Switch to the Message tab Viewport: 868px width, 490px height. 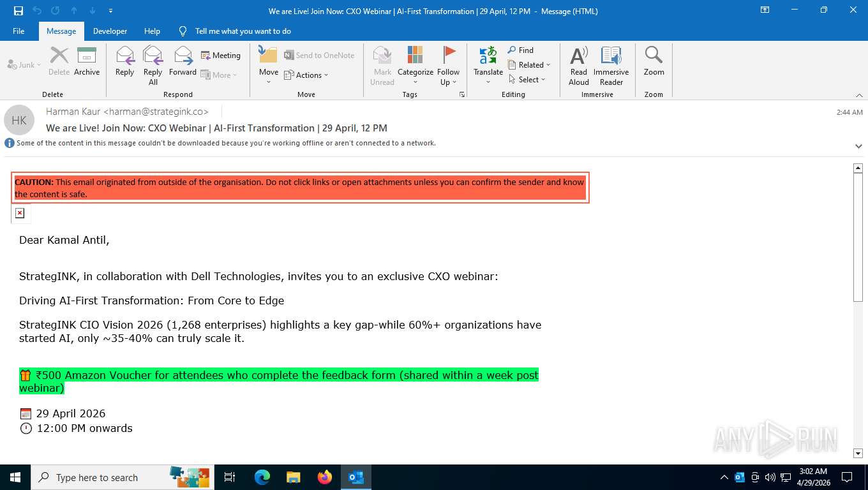coord(61,31)
